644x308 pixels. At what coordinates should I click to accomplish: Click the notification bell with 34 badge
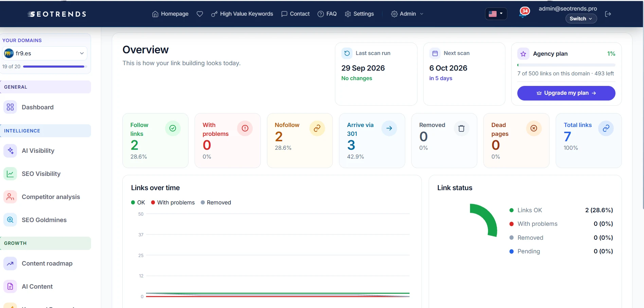(x=523, y=13)
